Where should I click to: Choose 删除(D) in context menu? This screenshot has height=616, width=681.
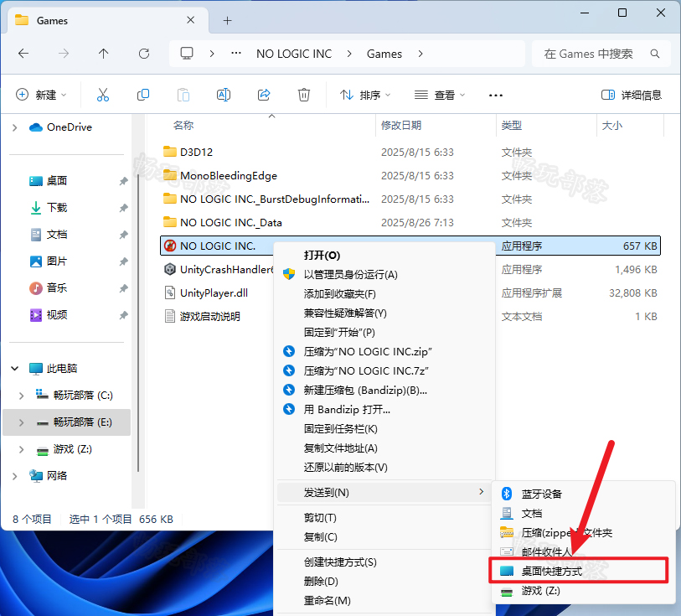point(321,582)
